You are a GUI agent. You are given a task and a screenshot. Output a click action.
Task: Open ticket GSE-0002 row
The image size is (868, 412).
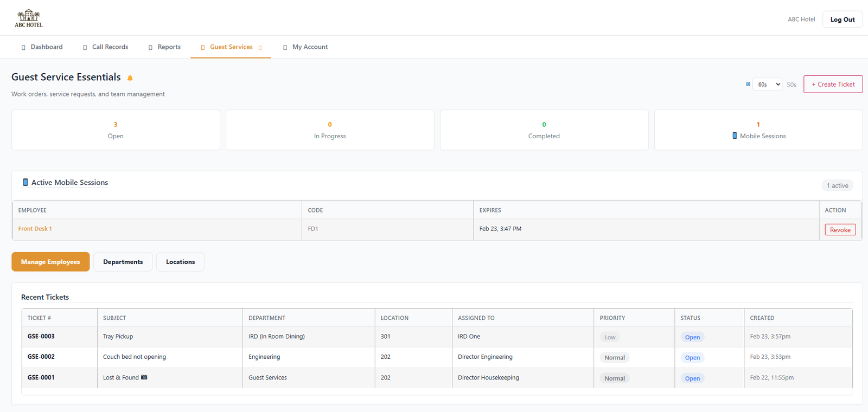pyautogui.click(x=41, y=357)
